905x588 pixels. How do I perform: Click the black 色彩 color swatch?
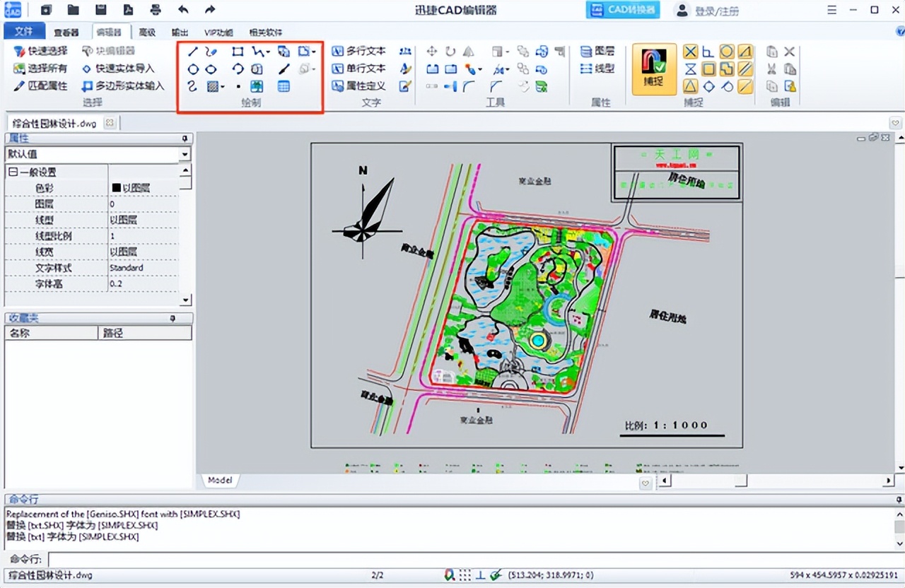coord(116,188)
